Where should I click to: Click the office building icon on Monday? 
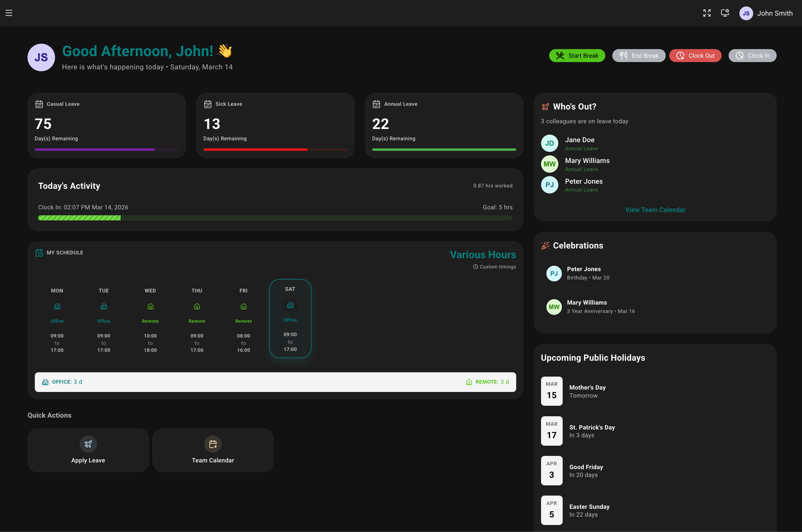click(x=57, y=306)
